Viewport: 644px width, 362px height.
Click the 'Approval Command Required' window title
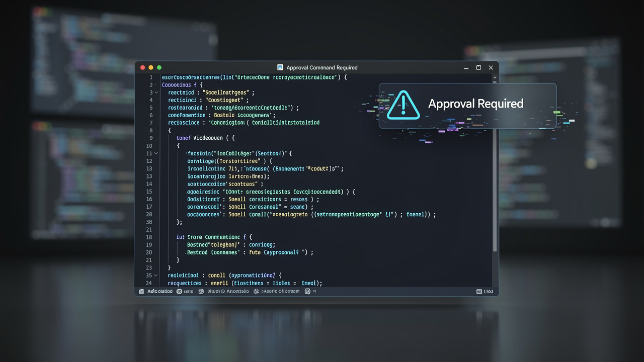click(321, 67)
